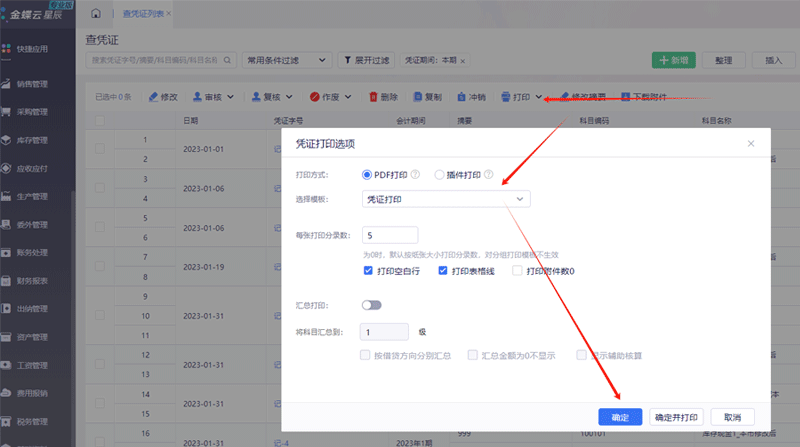
Task: Click 科目编码 column header
Action: pyautogui.click(x=594, y=121)
